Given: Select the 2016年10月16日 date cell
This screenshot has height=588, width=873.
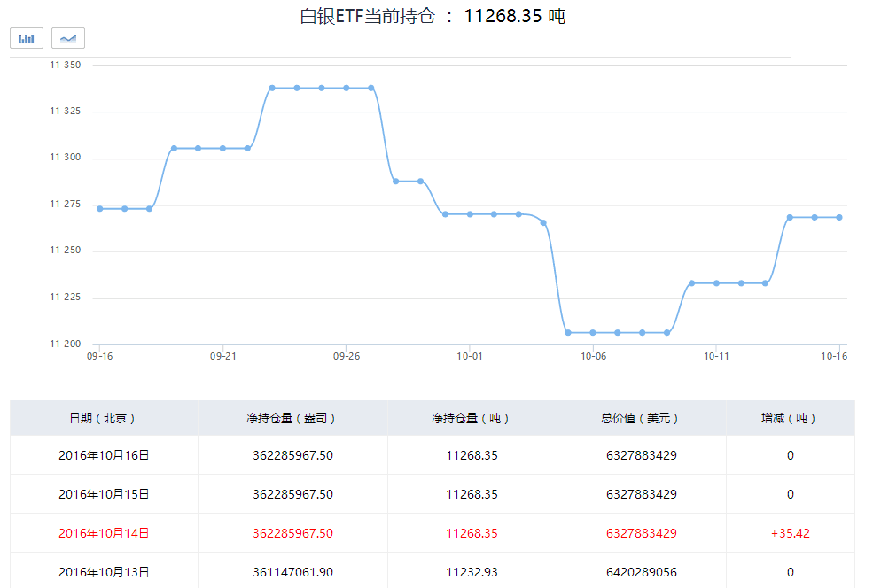Looking at the screenshot, I should [104, 455].
